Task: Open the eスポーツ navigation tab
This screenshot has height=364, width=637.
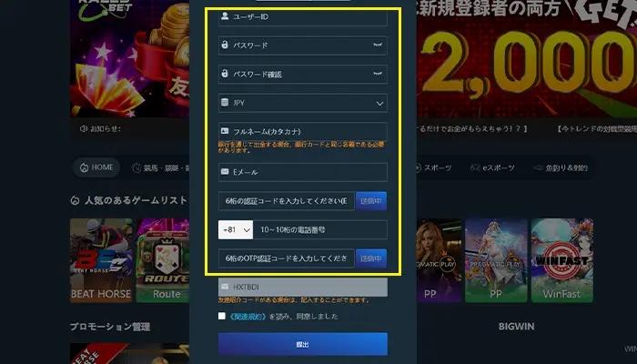Action: (x=492, y=167)
